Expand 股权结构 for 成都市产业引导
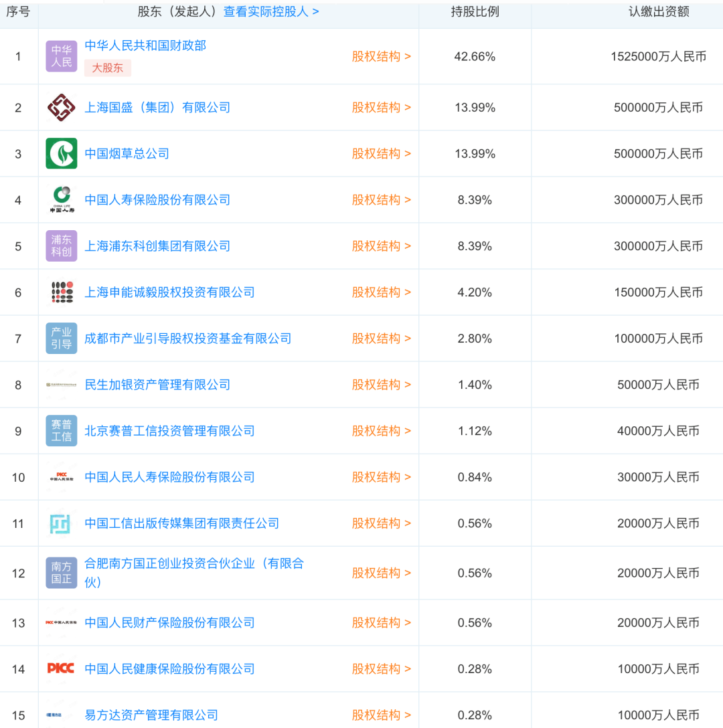The height and width of the screenshot is (728, 723). (382, 338)
